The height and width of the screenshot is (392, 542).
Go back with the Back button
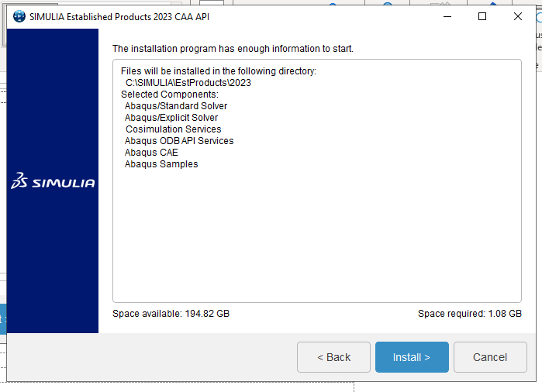(x=333, y=357)
